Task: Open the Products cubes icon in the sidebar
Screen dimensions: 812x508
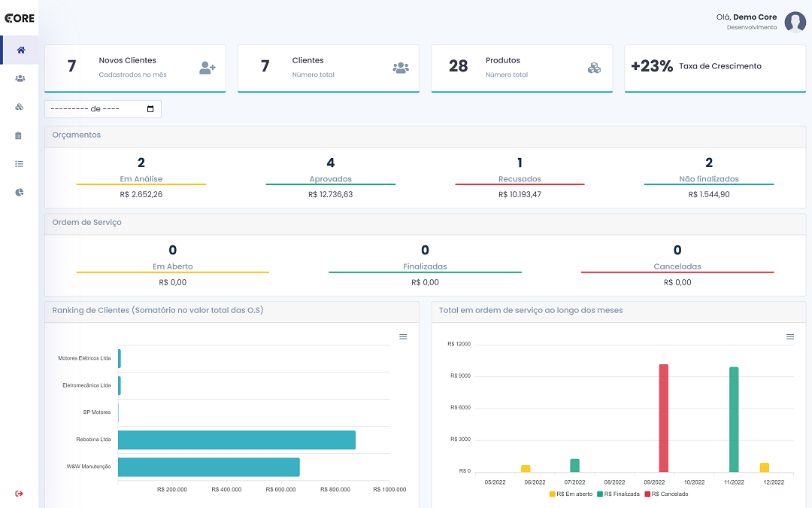Action: pos(19,107)
